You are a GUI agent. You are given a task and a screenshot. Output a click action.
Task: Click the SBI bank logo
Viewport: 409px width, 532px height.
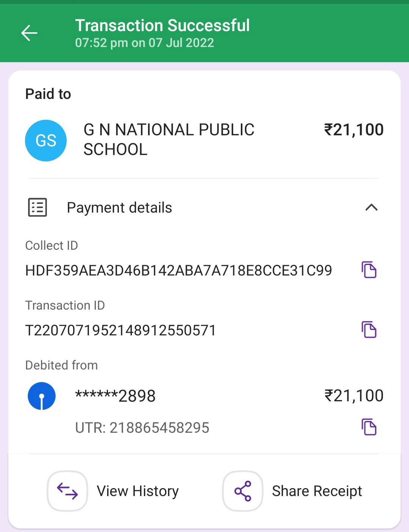[42, 396]
